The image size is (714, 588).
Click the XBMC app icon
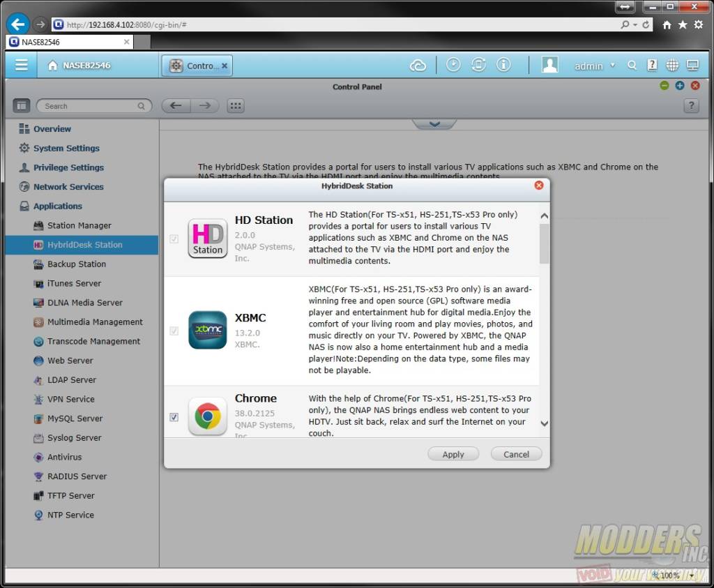(208, 330)
